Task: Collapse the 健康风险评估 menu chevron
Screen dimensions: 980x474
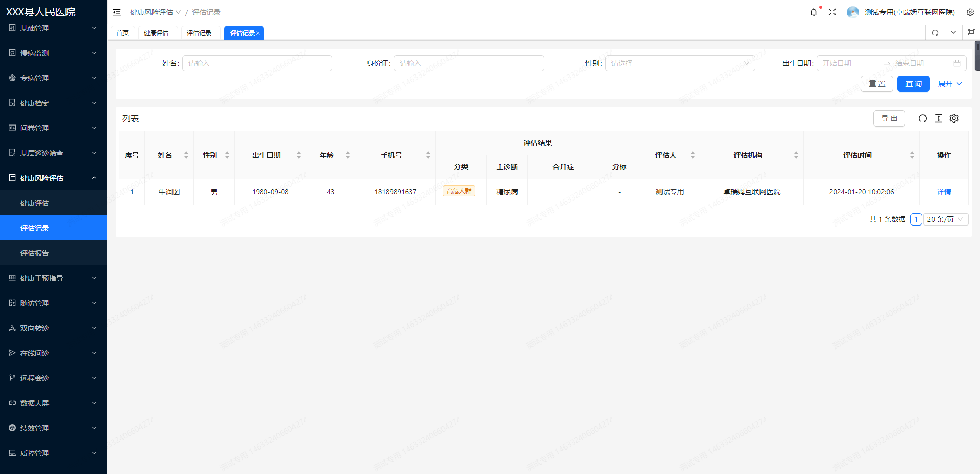Action: pos(94,178)
